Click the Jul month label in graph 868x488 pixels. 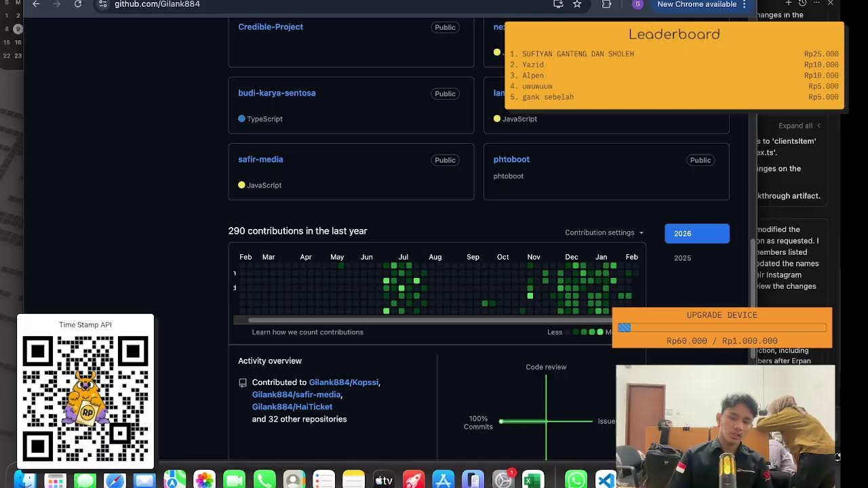(x=403, y=257)
